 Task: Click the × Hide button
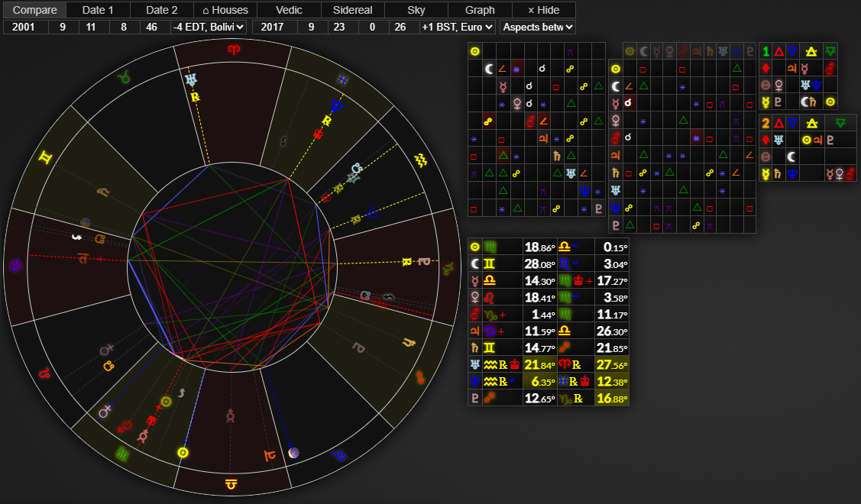(544, 10)
